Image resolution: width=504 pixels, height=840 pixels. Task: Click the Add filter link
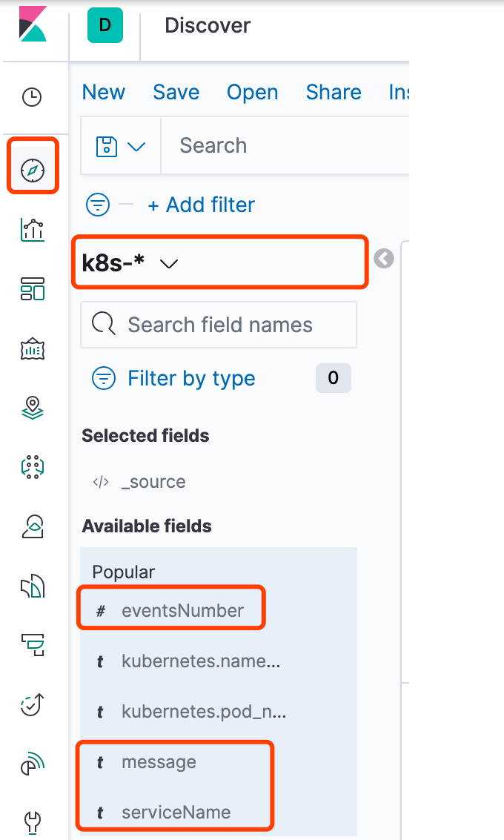(202, 205)
